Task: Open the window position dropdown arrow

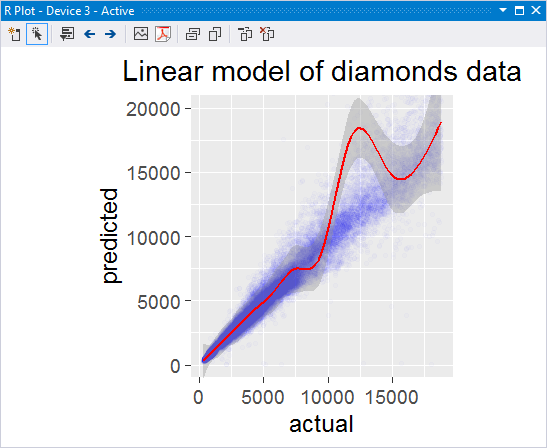Action: click(x=503, y=10)
